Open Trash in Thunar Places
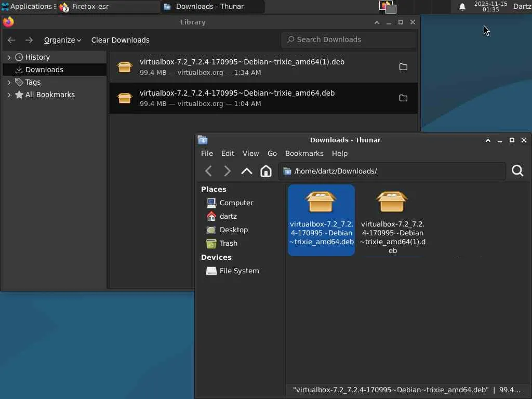Viewport: 532px width, 399px height. (222, 243)
